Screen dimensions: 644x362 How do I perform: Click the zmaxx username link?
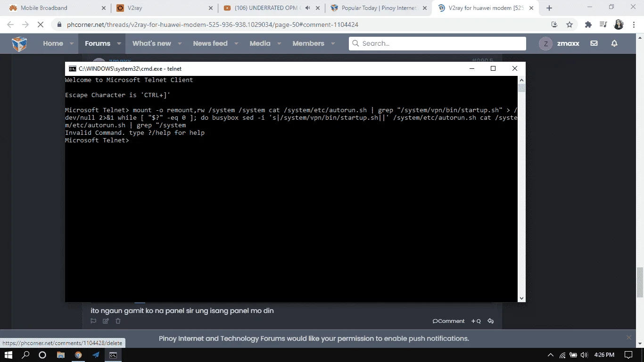coord(568,43)
